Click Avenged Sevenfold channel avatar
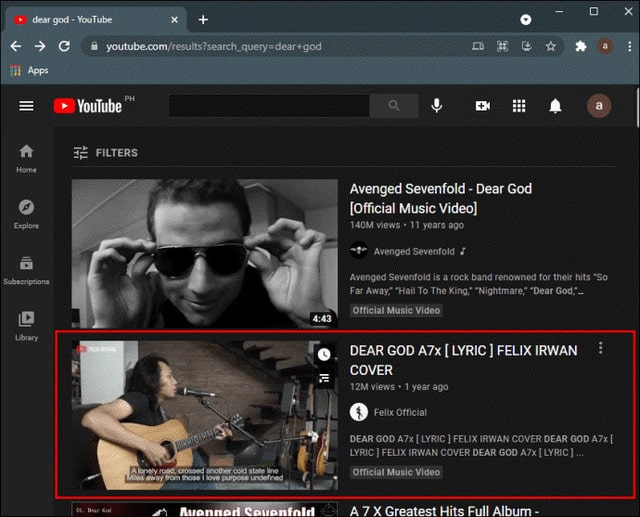This screenshot has width=640, height=517. (359, 251)
